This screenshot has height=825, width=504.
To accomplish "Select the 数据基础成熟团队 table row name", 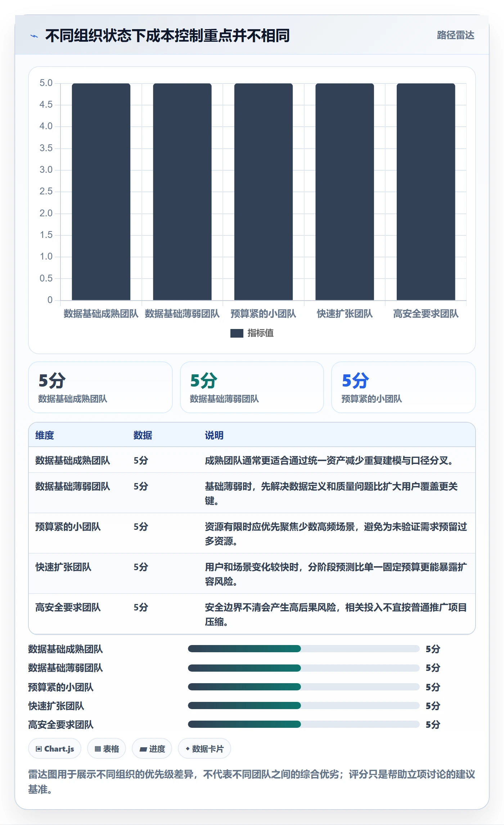I will [x=73, y=460].
